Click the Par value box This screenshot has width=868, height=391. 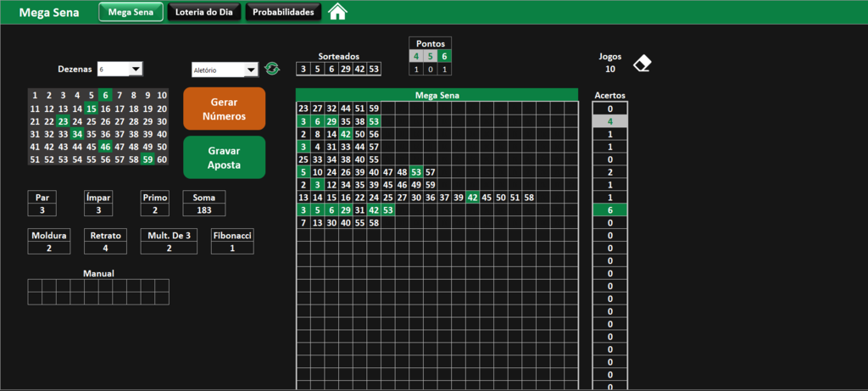tap(42, 209)
